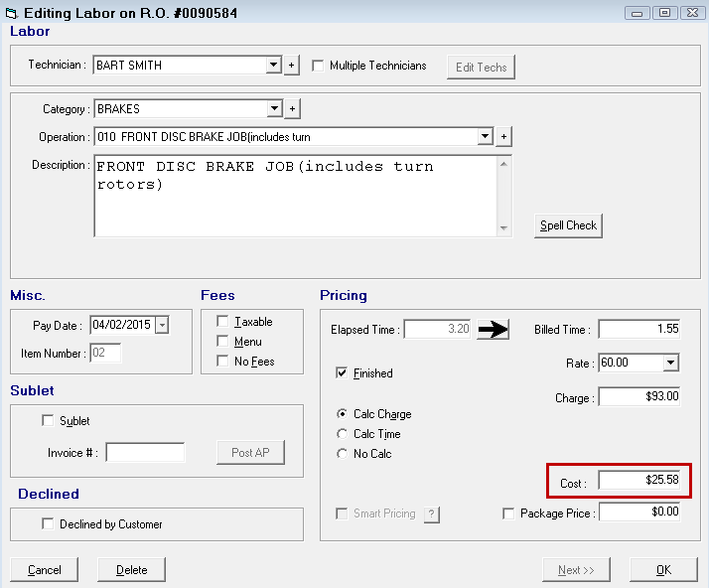The image size is (709, 588).
Task: Run Spell Check on description
Action: point(568,225)
